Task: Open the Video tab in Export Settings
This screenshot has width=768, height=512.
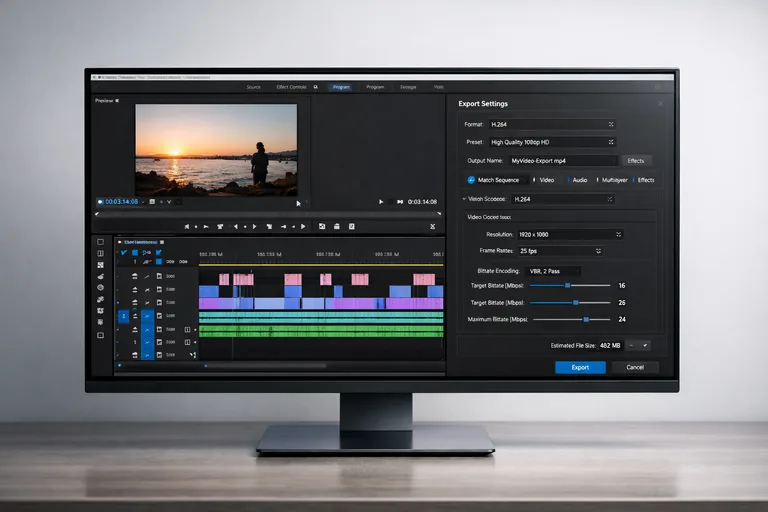Action: tap(547, 180)
